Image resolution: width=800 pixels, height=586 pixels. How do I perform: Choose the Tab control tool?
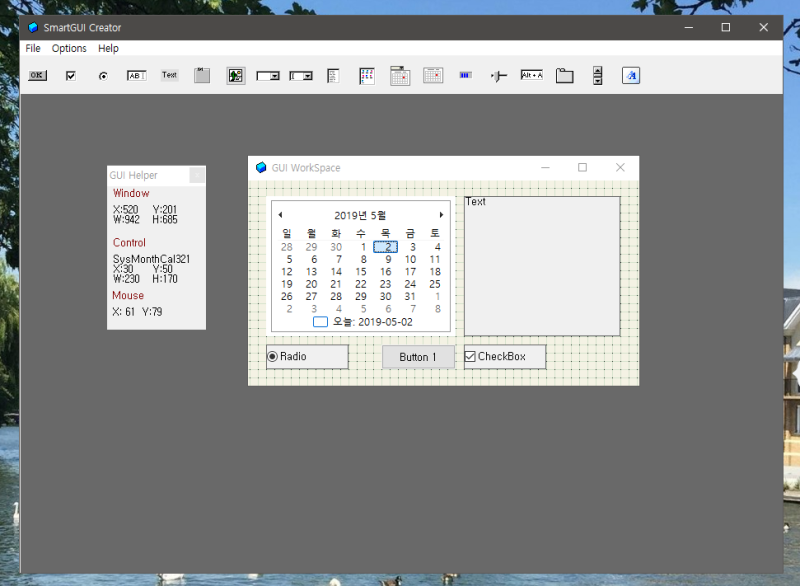(564, 76)
